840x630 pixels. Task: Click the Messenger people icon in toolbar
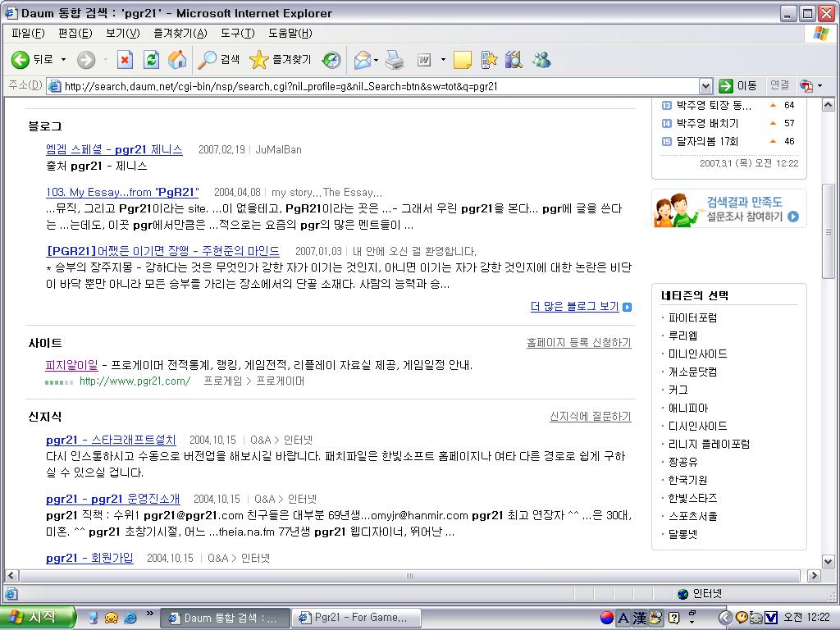(541, 59)
